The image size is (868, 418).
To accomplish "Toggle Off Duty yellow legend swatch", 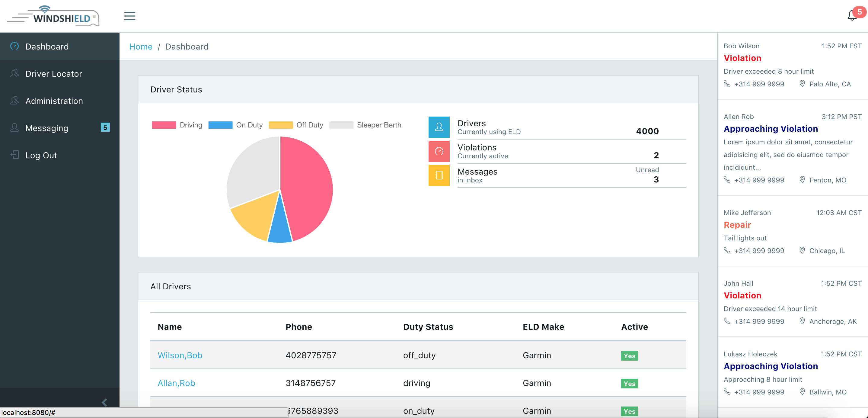I will pyautogui.click(x=281, y=125).
